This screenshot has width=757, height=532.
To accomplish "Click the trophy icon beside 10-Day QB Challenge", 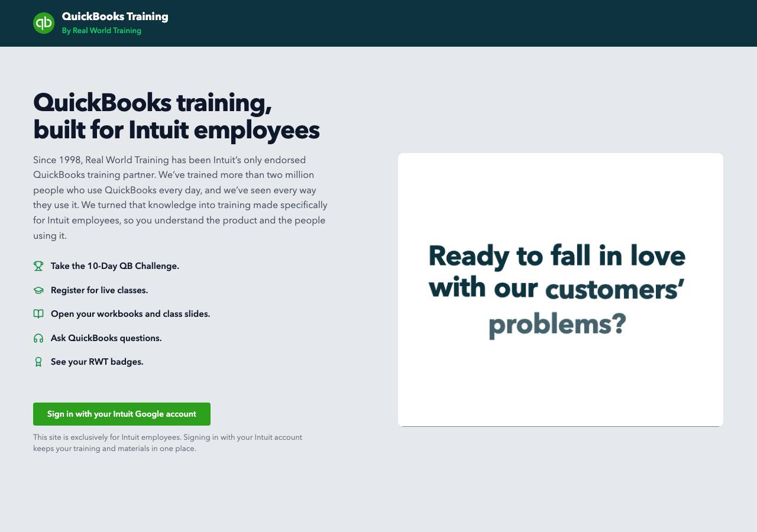I will [38, 266].
